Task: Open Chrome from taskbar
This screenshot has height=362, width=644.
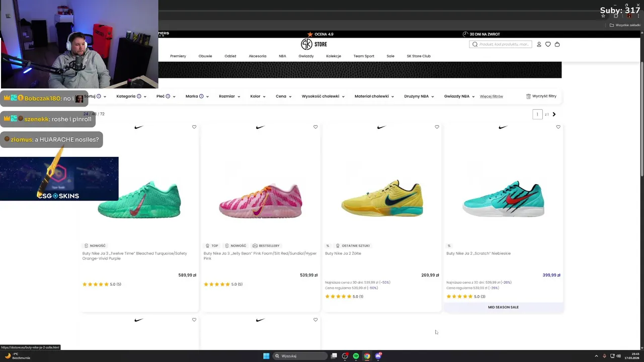Action: point(367,356)
